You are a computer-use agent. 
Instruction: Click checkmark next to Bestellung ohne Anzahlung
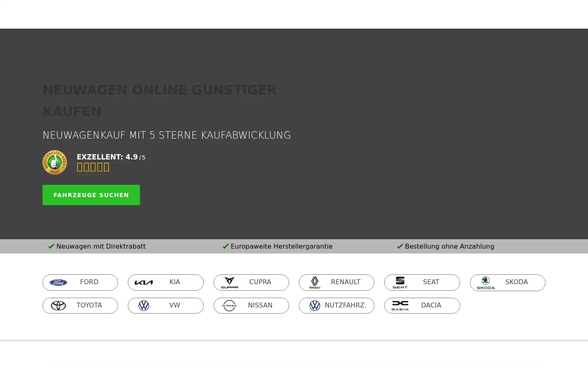click(400, 246)
